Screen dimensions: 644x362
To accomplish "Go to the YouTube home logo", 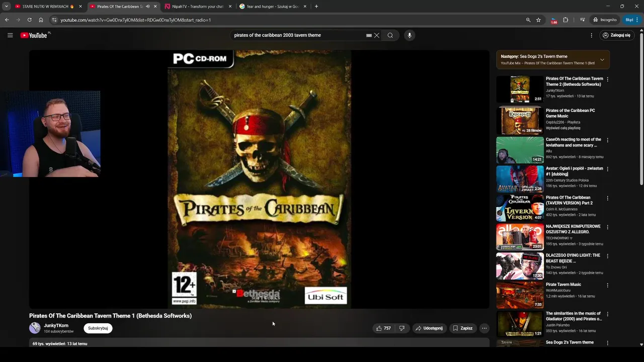I will tap(34, 35).
